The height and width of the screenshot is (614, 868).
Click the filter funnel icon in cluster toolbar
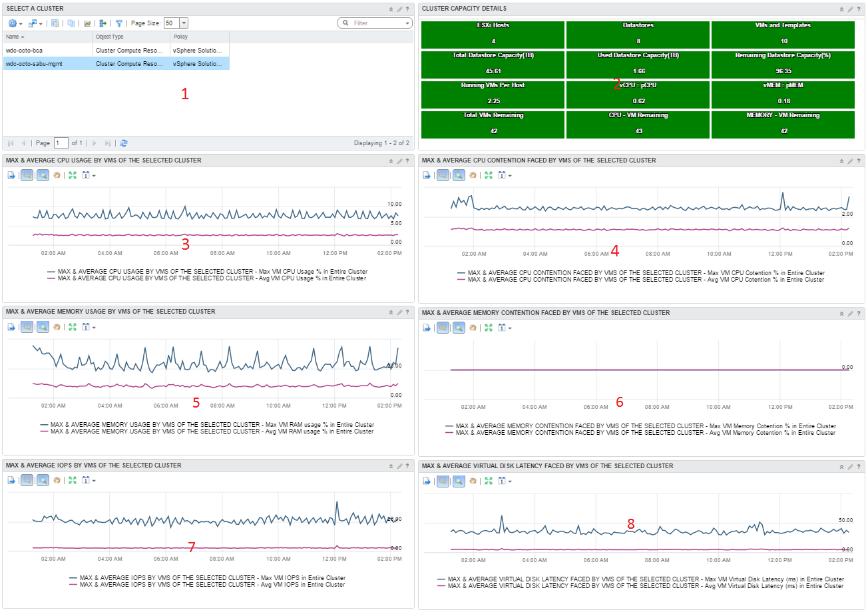118,23
